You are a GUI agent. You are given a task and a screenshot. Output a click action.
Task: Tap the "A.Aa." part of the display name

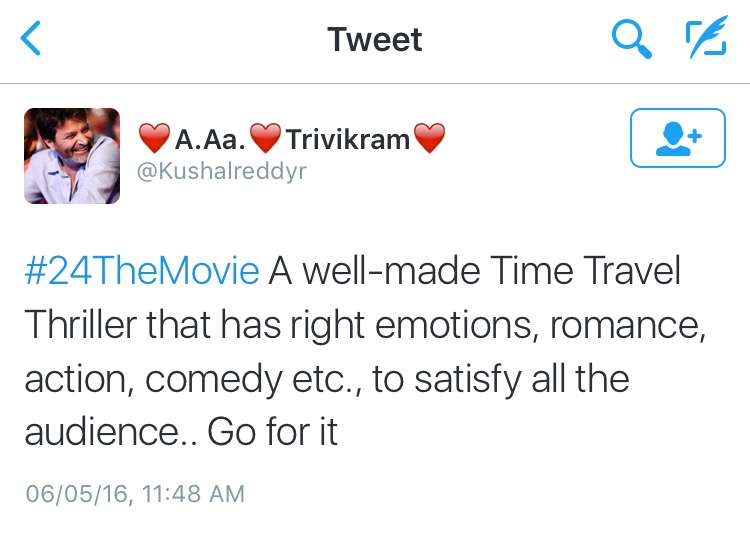pos(208,139)
